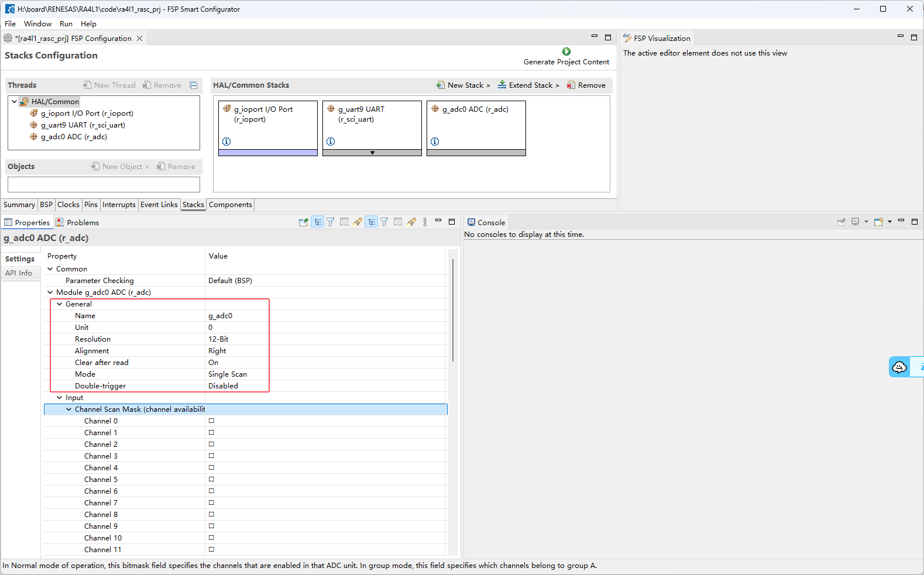Minimize the FSP Visualization panel

click(901, 37)
